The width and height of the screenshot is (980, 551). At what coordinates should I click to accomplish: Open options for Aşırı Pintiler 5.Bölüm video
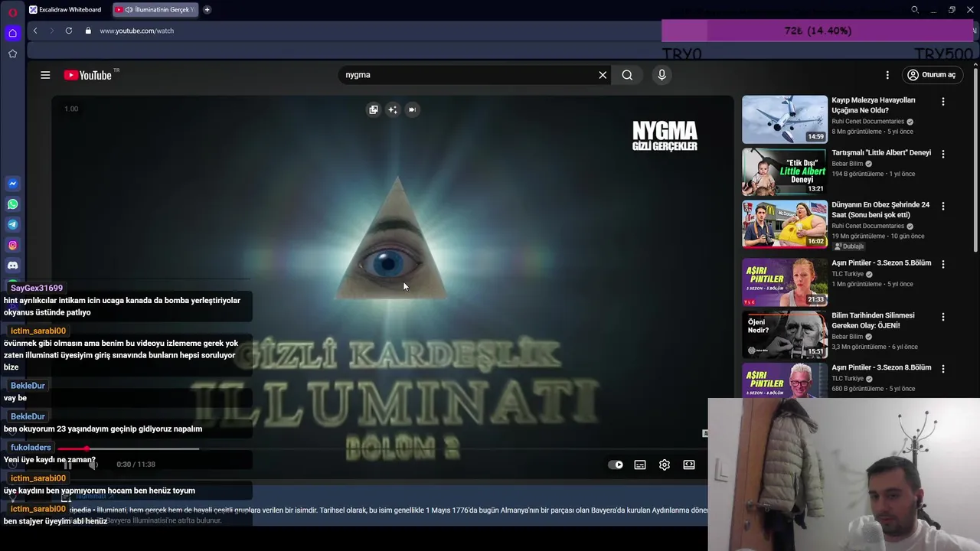(943, 264)
